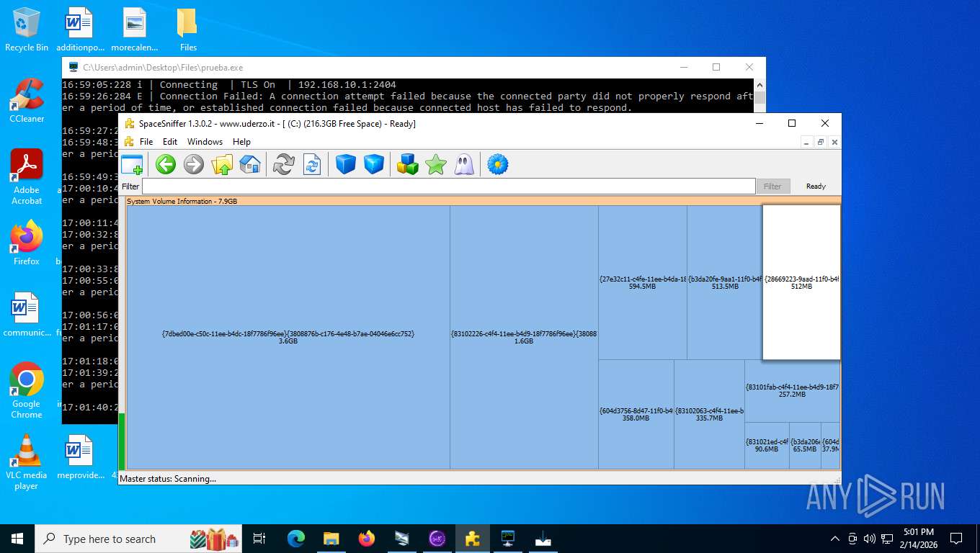Viewport: 980px width, 553px height.
Task: Open the volume control in tray
Action: [870, 539]
